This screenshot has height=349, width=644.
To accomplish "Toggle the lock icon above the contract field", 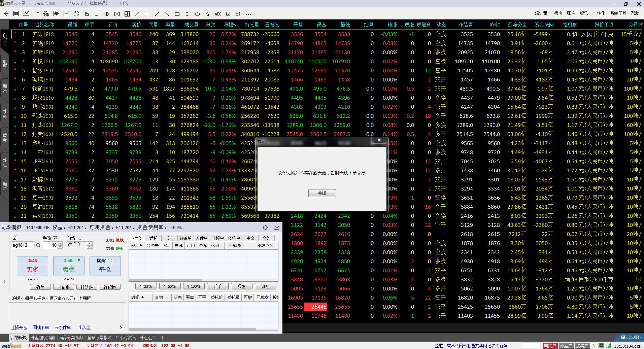I will pos(14,238).
